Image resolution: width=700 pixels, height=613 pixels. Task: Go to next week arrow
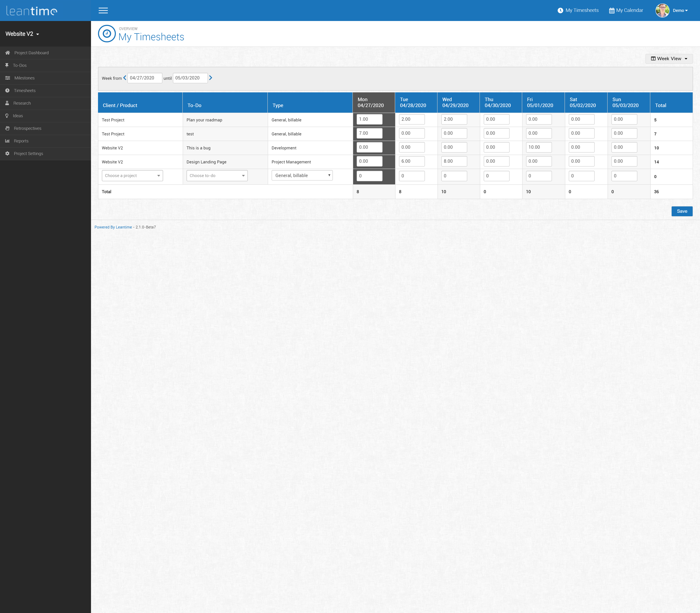[x=210, y=78]
